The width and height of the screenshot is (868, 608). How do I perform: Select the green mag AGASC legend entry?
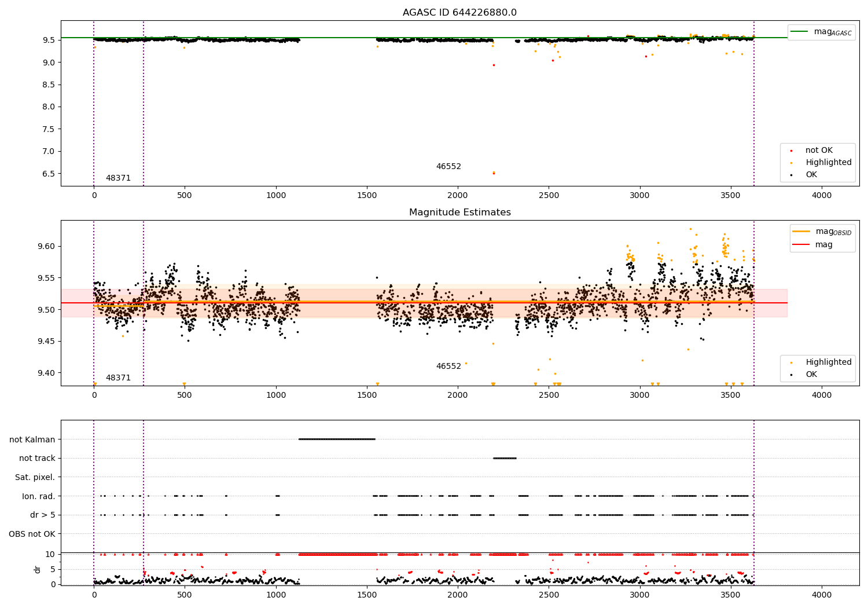click(821, 32)
